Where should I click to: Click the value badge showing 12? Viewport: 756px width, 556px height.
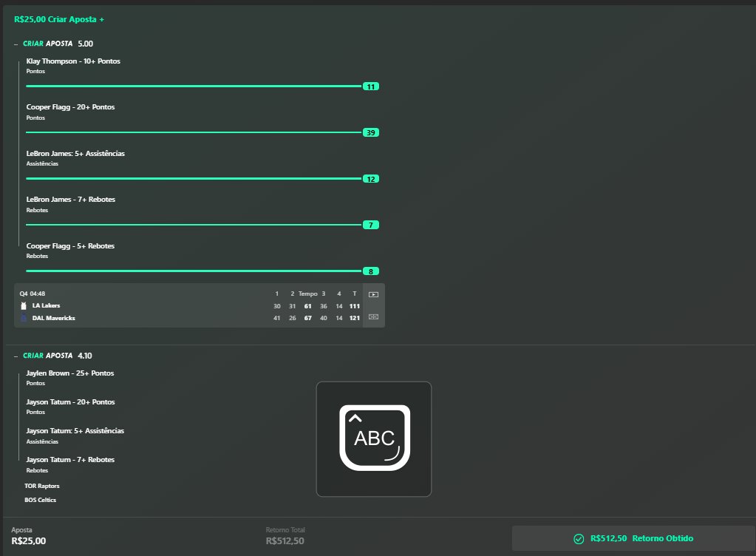[x=371, y=179]
